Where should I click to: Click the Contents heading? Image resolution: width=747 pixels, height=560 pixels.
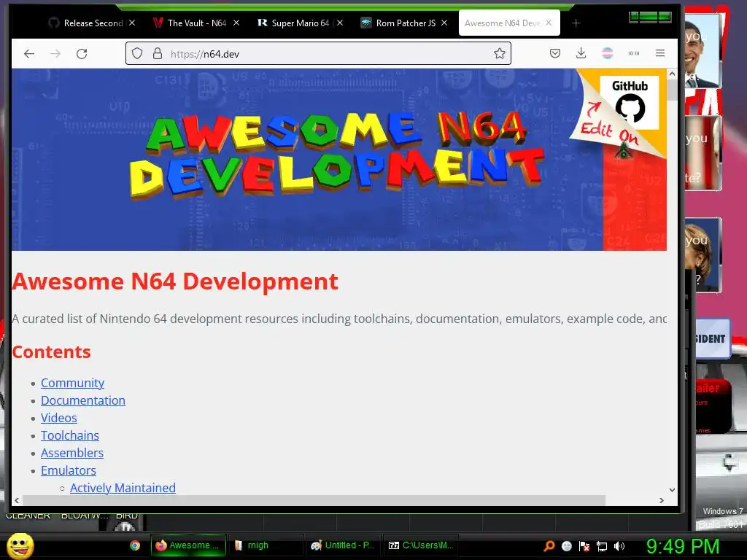click(x=51, y=352)
